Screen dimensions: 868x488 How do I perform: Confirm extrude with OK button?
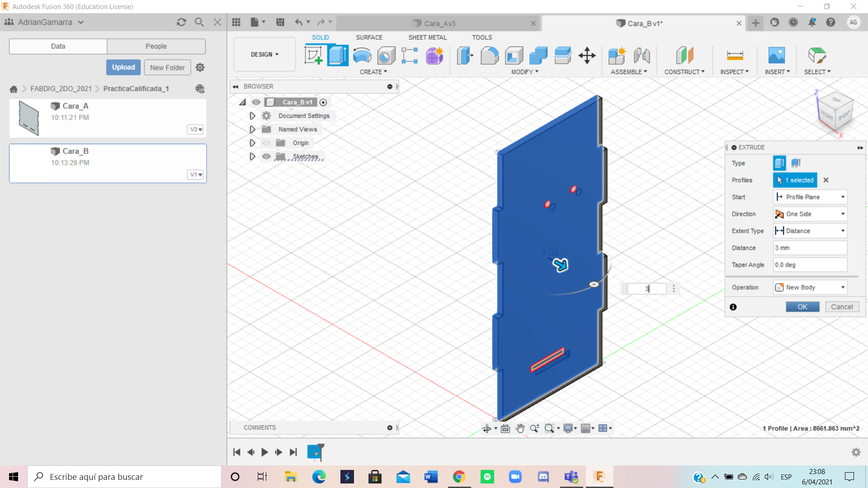(x=802, y=307)
